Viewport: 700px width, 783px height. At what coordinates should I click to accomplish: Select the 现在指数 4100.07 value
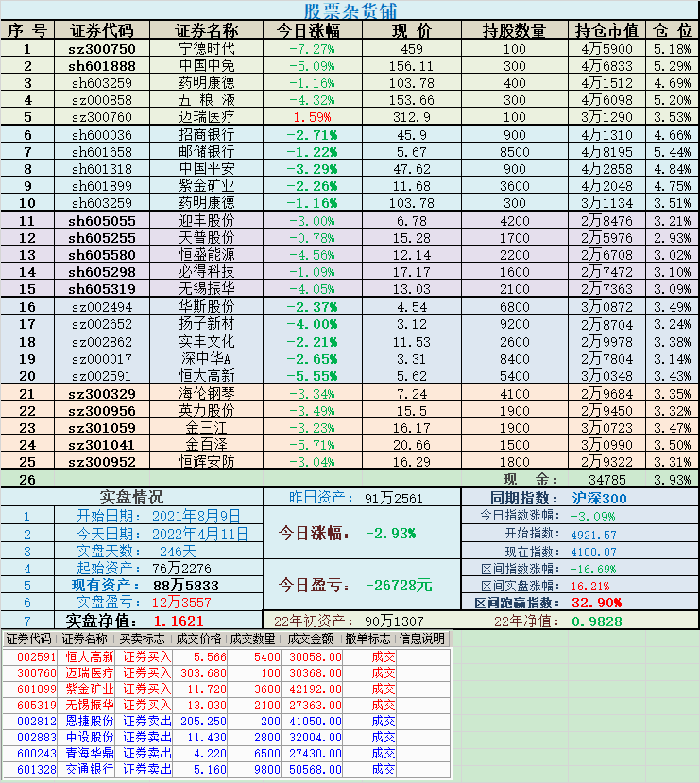593,553
